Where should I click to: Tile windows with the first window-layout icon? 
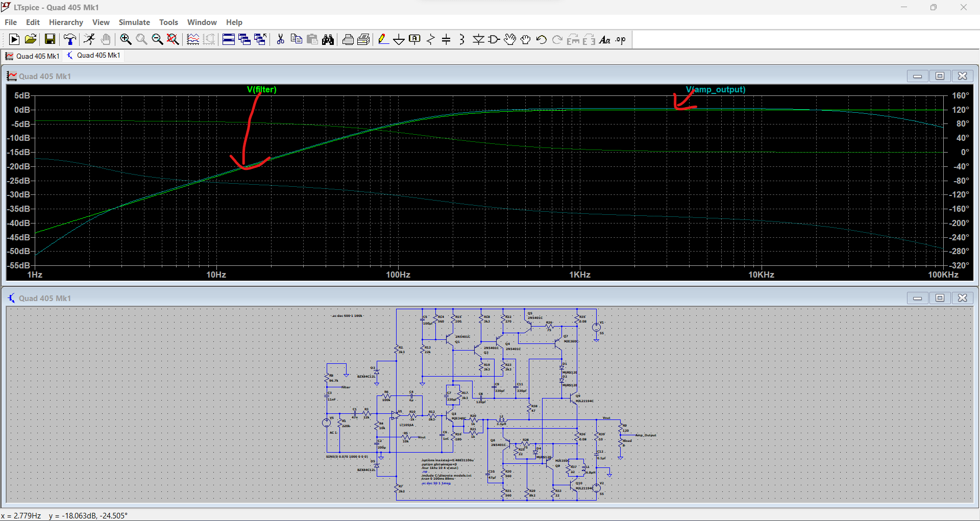tap(229, 39)
